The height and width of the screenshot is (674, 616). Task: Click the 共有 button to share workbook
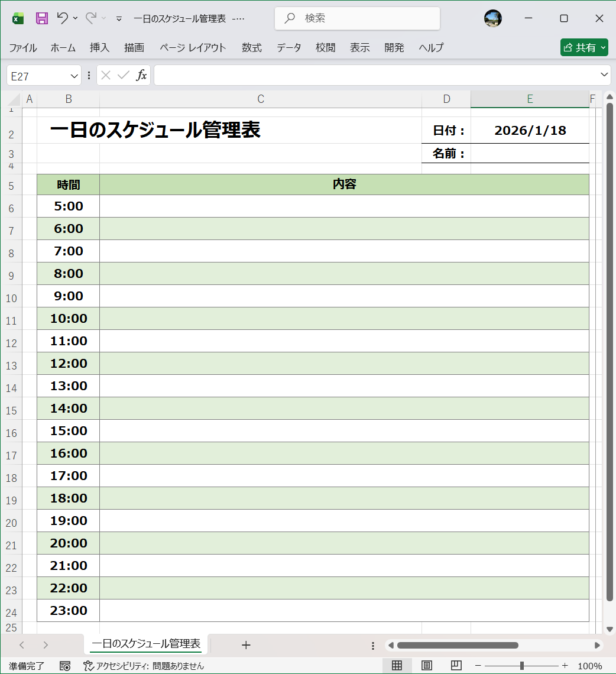(x=584, y=47)
